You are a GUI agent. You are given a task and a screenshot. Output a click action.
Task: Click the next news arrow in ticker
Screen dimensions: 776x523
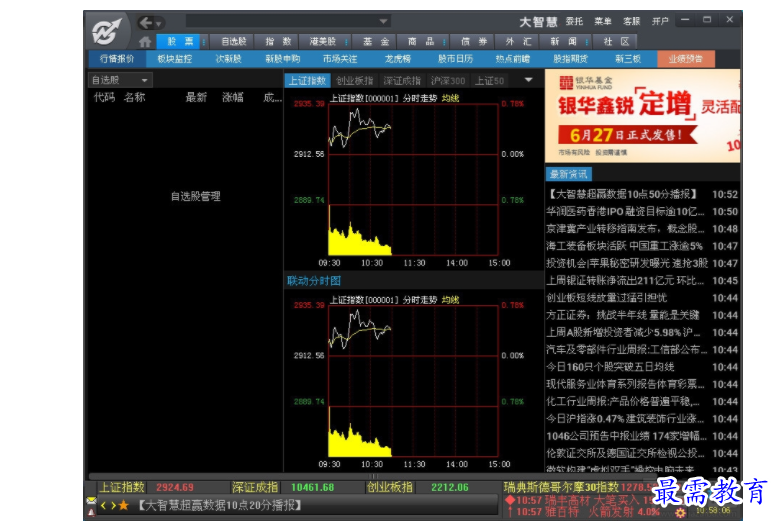tap(113, 506)
